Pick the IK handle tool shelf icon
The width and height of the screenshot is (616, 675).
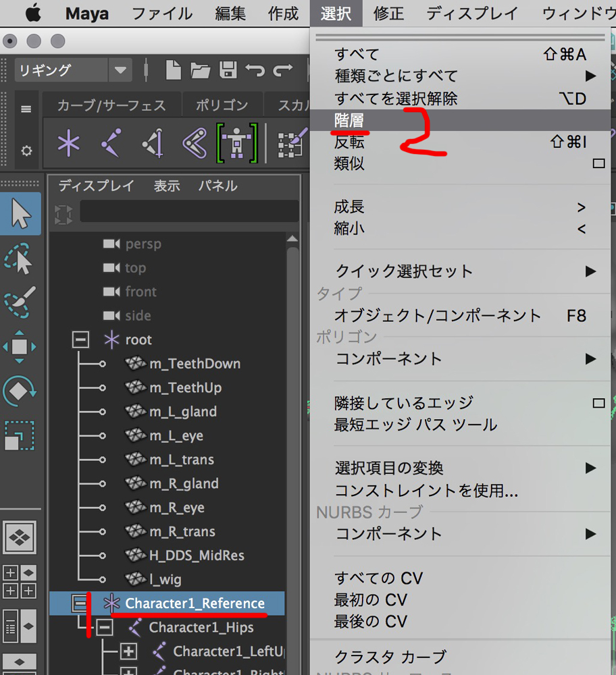pos(153,143)
